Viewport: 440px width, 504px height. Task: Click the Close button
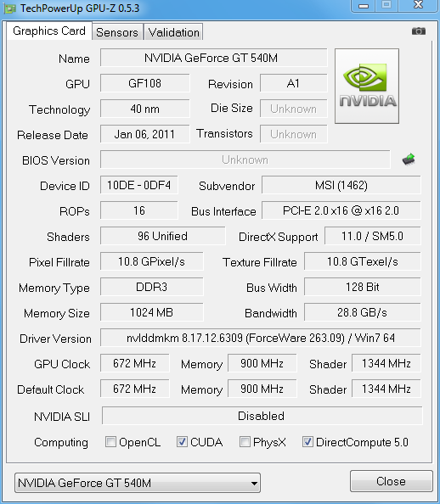391,481
